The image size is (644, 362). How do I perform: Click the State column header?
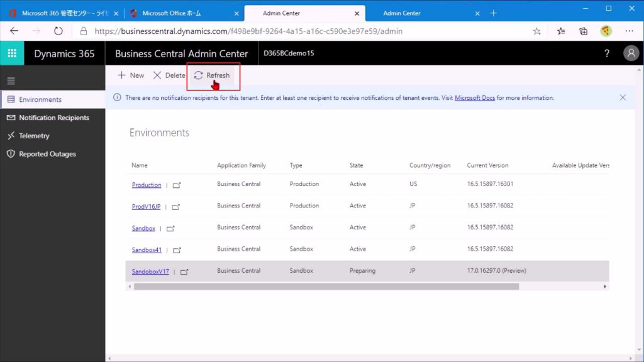[356, 165]
